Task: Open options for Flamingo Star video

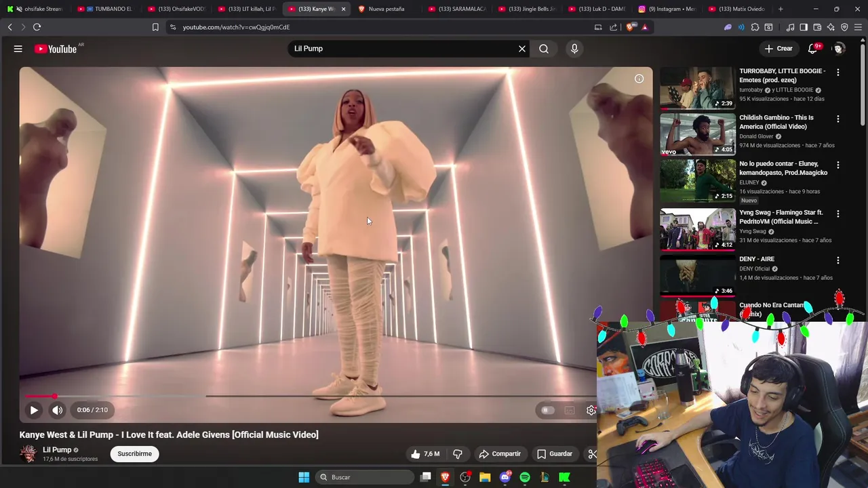Action: (x=838, y=213)
